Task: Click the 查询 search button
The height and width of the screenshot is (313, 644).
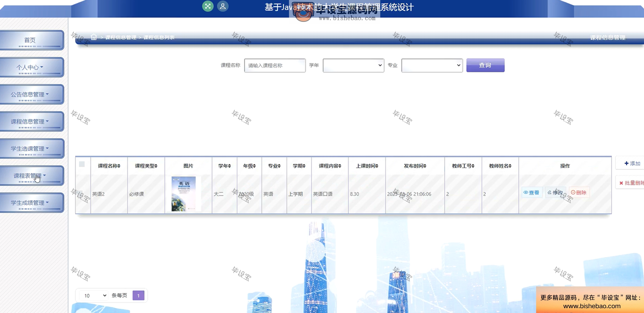Action: click(485, 65)
